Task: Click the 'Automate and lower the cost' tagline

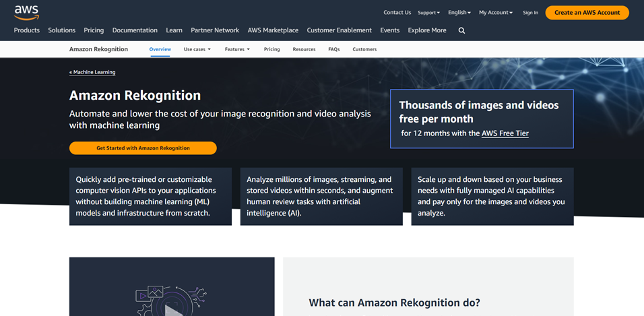Action: [x=220, y=119]
